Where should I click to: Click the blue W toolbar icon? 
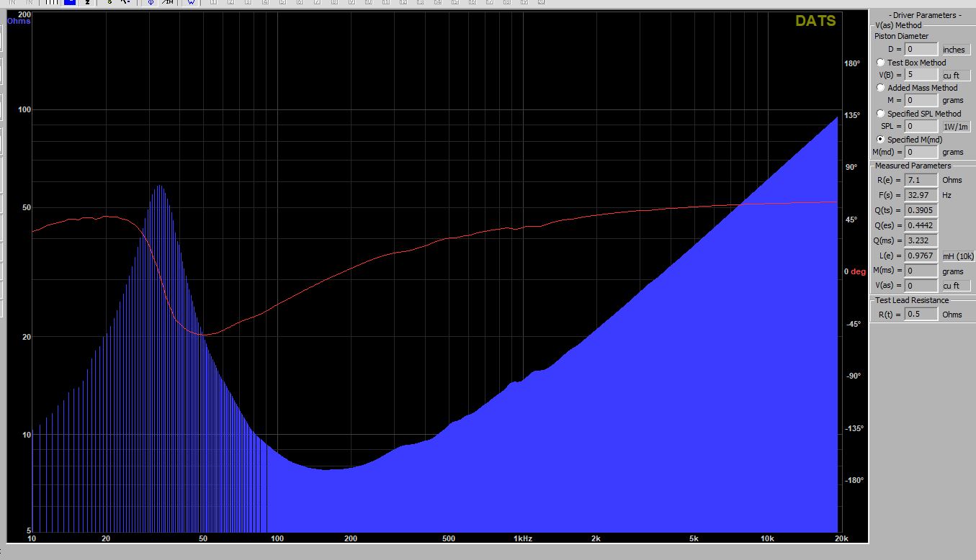(x=191, y=2)
